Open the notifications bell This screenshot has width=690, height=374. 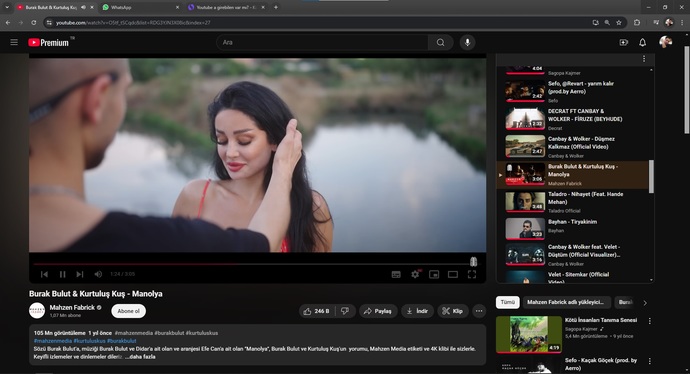tap(642, 42)
